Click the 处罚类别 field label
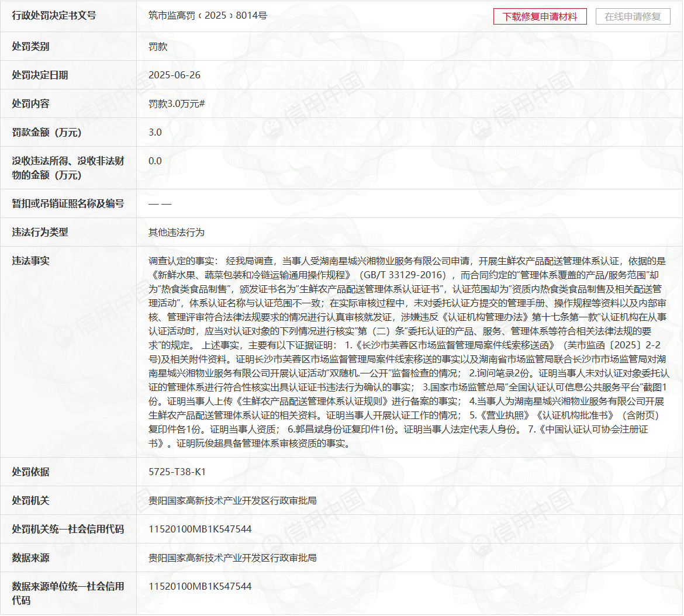Image resolution: width=684 pixels, height=616 pixels. click(30, 47)
